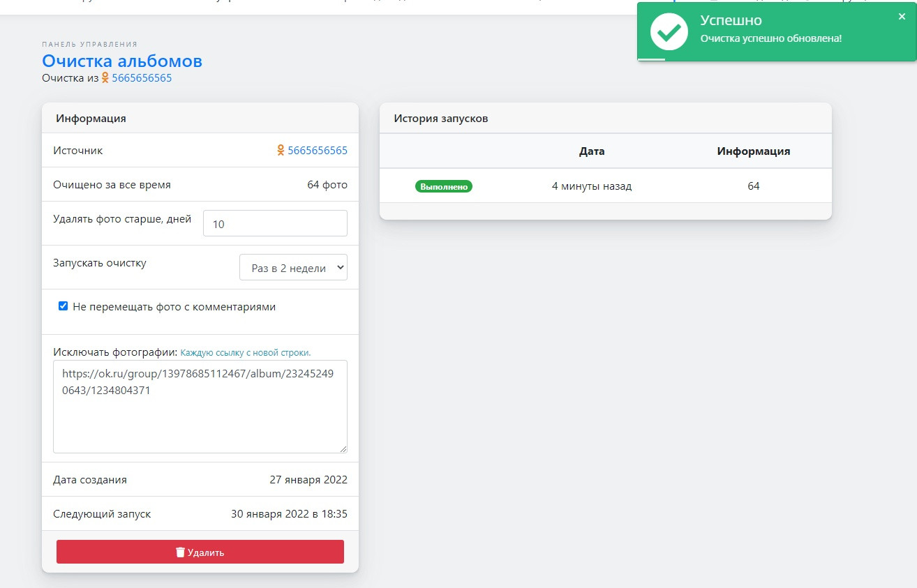917x588 pixels.
Task: Click the 'Дата' column header
Action: point(592,151)
